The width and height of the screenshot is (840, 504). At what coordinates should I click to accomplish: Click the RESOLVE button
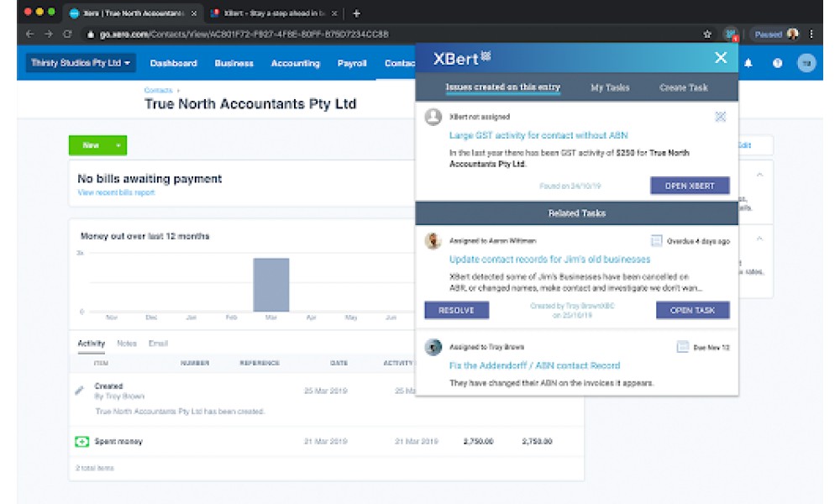(x=456, y=310)
